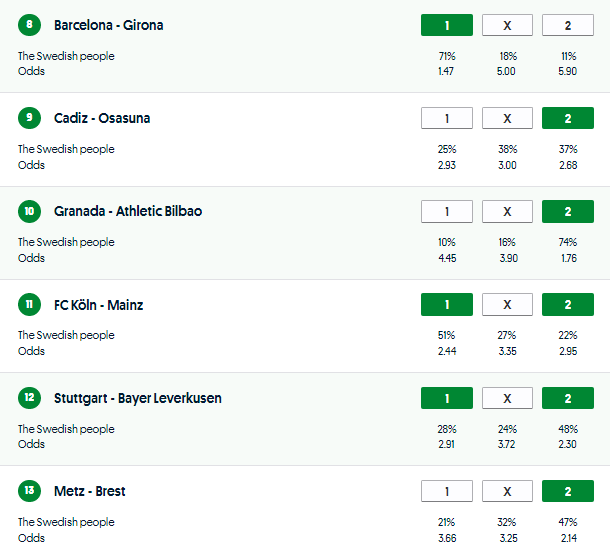Open the Barcelona - Girona match title
610x558 pixels.
pyautogui.click(x=109, y=25)
